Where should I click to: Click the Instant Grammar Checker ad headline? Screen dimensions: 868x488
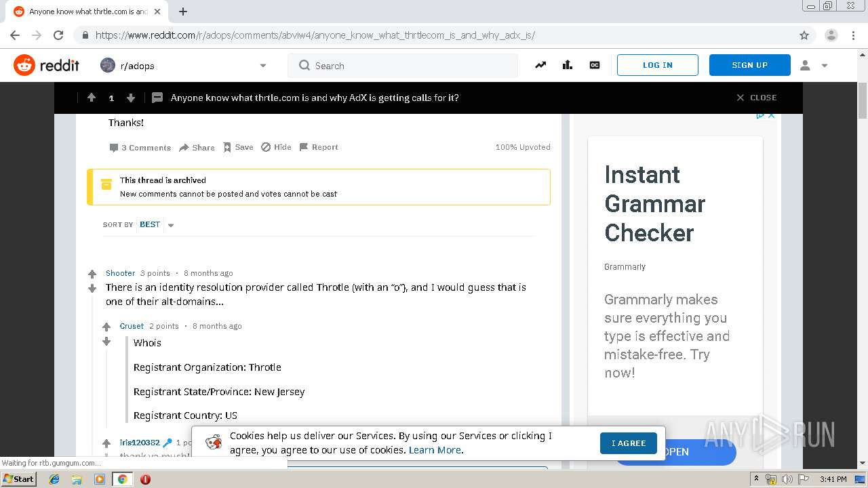(x=654, y=203)
